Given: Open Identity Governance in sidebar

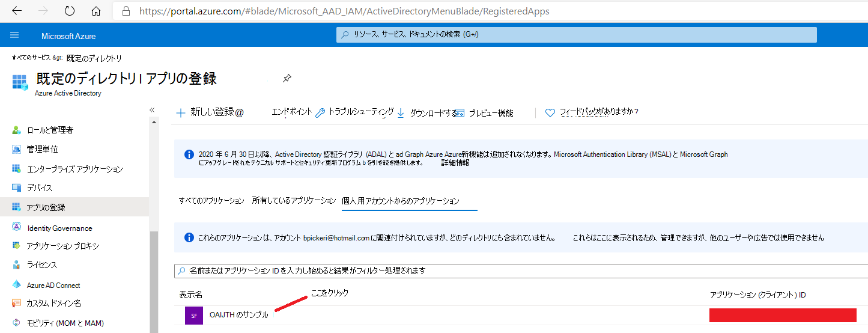Looking at the screenshot, I should click(x=60, y=228).
